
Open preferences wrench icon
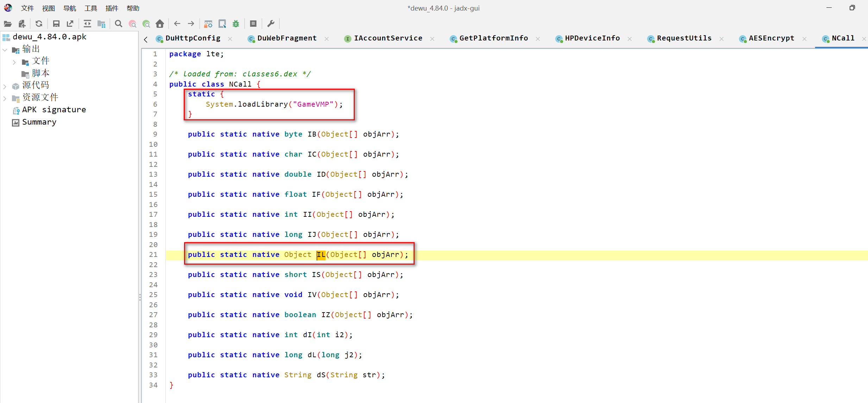(x=271, y=24)
